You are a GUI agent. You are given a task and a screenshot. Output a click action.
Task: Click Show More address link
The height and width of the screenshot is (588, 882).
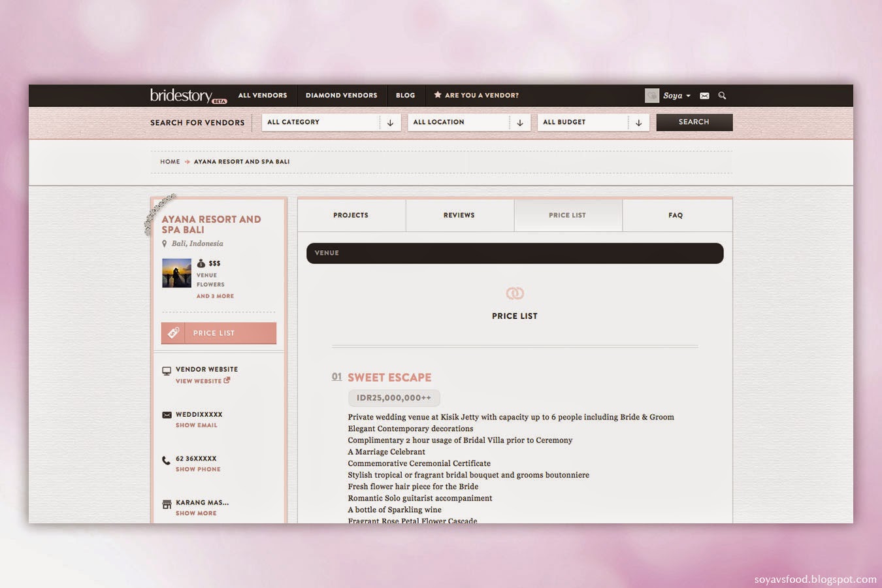pyautogui.click(x=196, y=514)
